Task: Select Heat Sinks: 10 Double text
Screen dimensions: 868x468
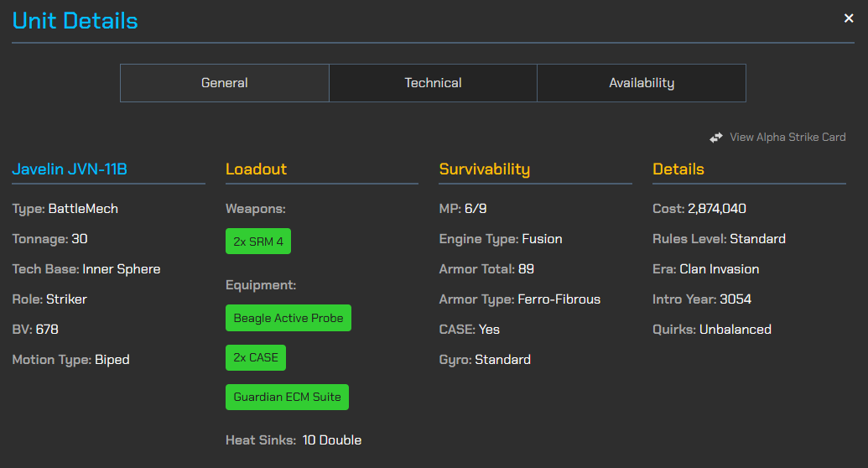Action: coord(294,440)
